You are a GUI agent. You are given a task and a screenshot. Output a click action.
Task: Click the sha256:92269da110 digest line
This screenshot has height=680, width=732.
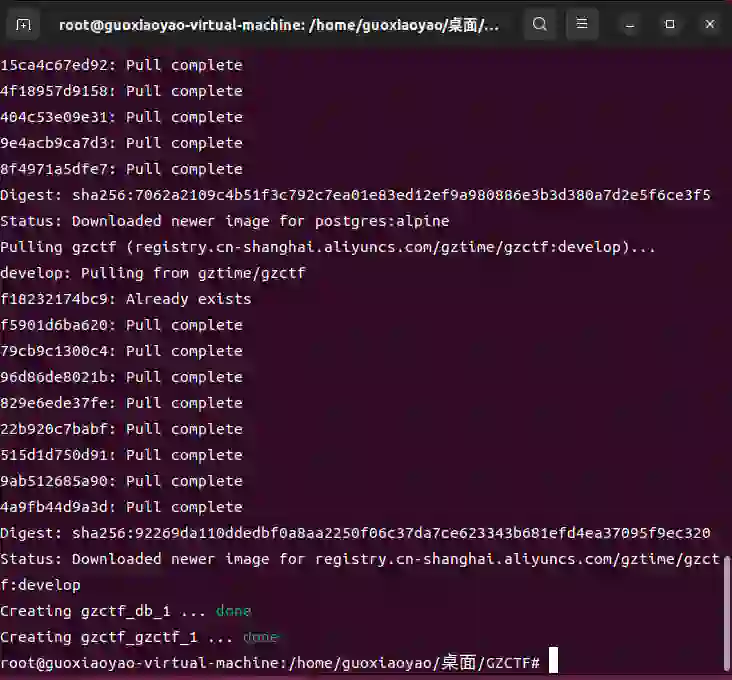(x=355, y=533)
